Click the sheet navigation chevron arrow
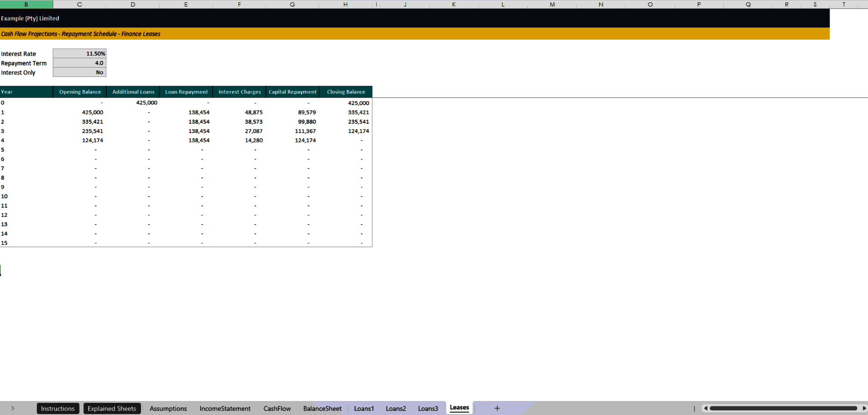868x415 pixels. pos(13,408)
